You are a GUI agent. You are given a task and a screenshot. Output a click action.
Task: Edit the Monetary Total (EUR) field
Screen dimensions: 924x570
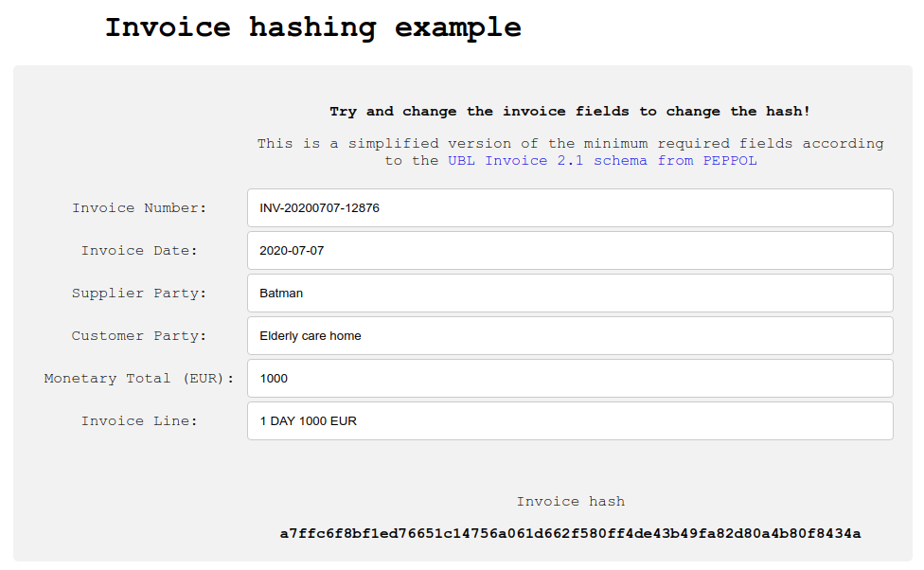pyautogui.click(x=570, y=379)
